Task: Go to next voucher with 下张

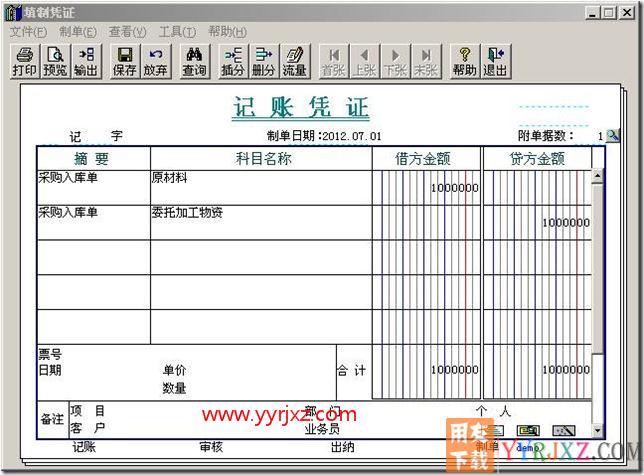Action: pos(395,62)
